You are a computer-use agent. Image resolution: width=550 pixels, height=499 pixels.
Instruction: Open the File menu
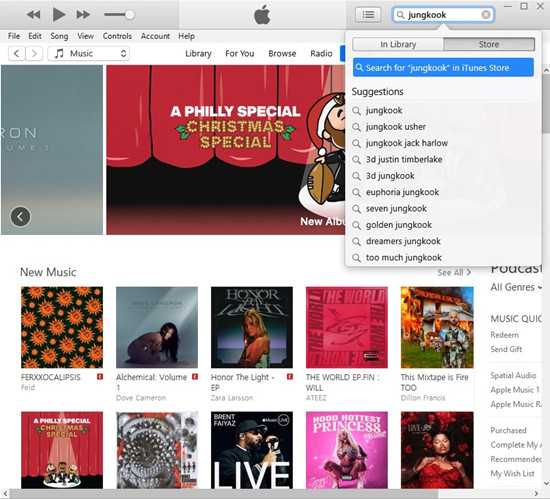pyautogui.click(x=14, y=36)
